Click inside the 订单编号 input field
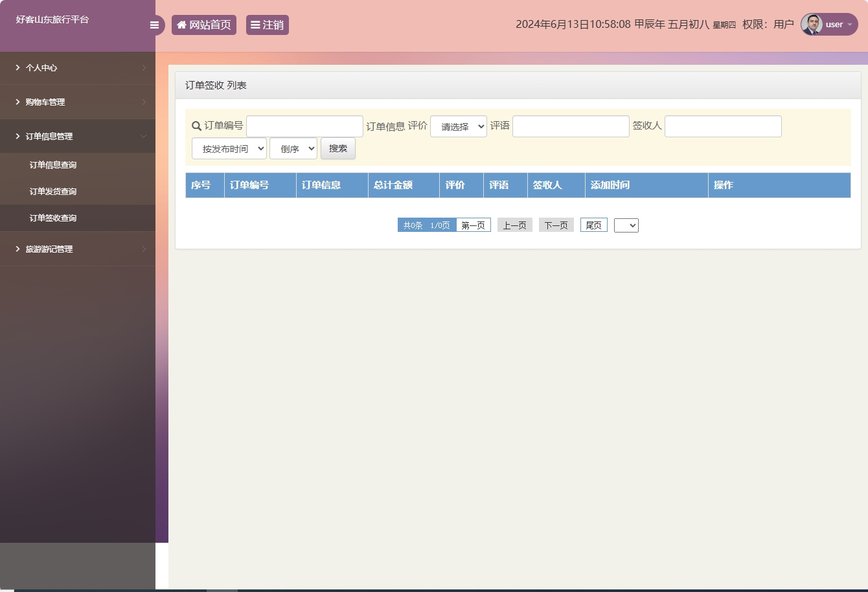 click(304, 126)
